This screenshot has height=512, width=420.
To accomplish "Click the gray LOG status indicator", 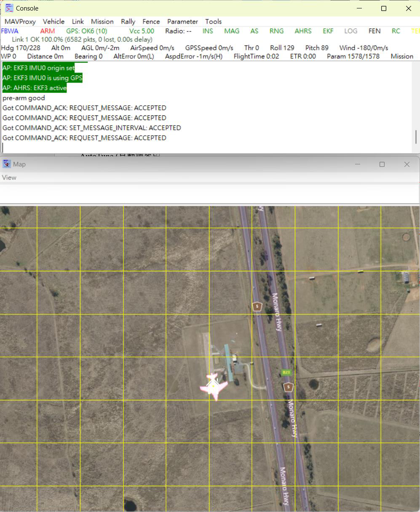I will [351, 31].
